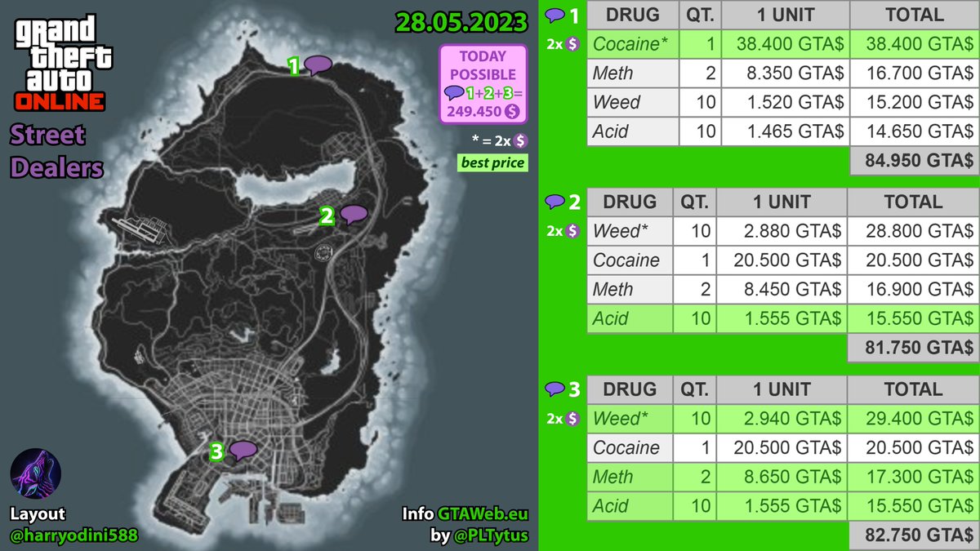This screenshot has width=980, height=551.
Task: Select the Weed* cell in dealer 2 table
Action: 630,231
